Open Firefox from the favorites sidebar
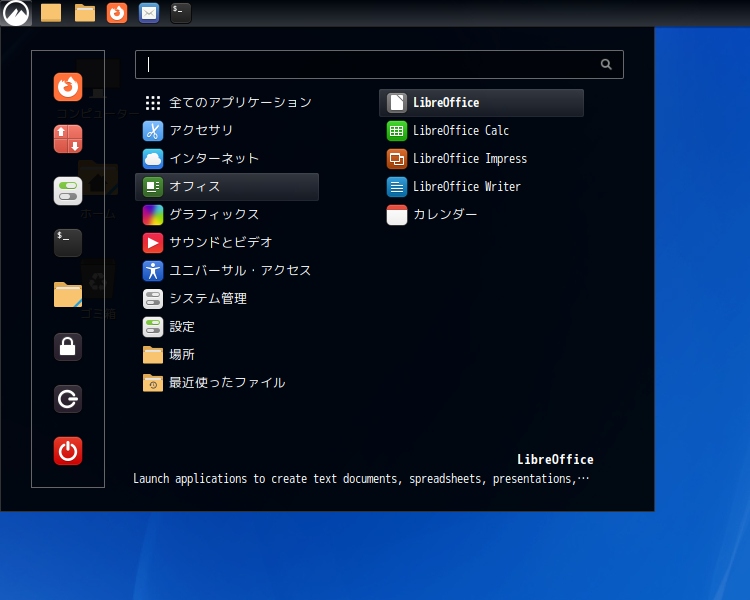This screenshot has height=600, width=750. point(68,87)
